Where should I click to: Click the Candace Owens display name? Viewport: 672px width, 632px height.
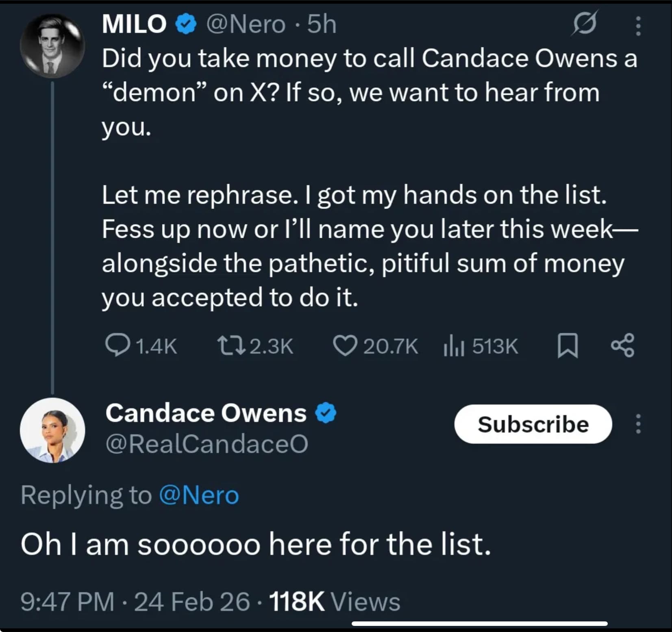pos(206,413)
